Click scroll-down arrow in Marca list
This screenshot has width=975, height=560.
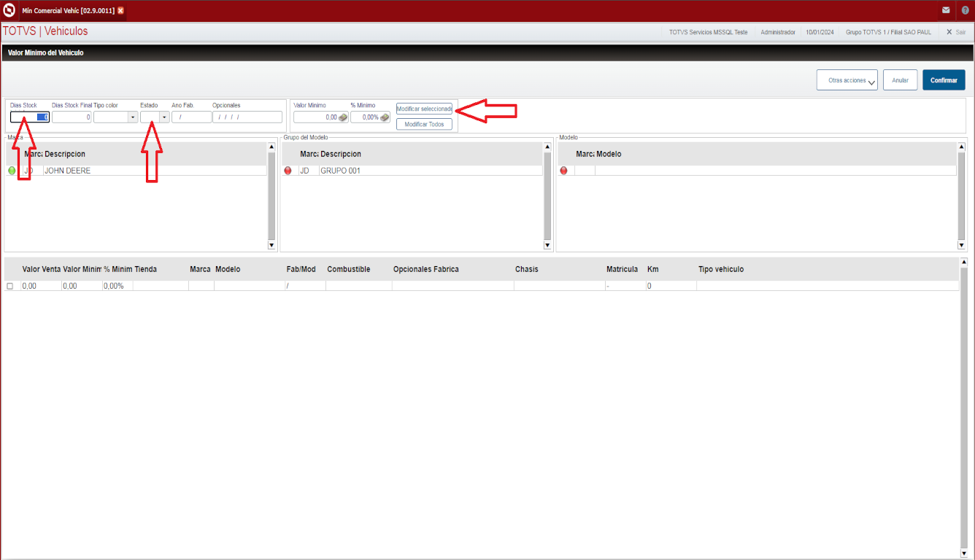tap(271, 245)
